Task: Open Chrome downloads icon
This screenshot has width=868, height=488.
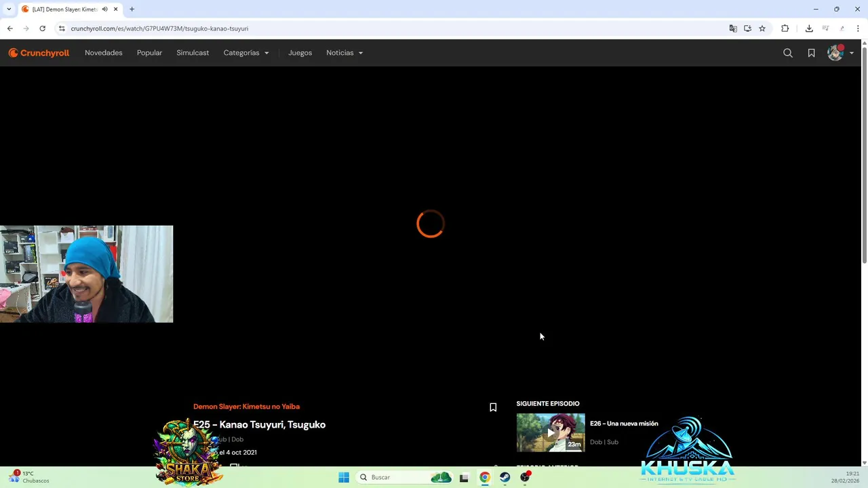Action: (809, 28)
